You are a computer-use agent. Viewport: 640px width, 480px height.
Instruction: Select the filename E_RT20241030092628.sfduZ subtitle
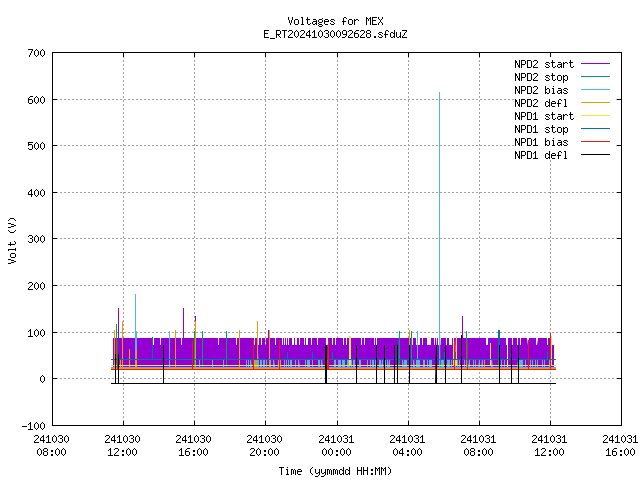(x=335, y=34)
